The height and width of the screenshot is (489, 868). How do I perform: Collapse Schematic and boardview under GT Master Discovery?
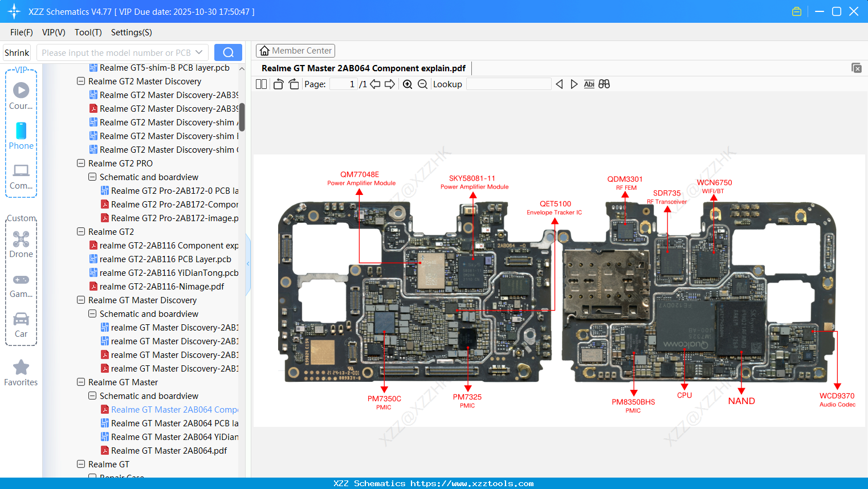(x=92, y=314)
